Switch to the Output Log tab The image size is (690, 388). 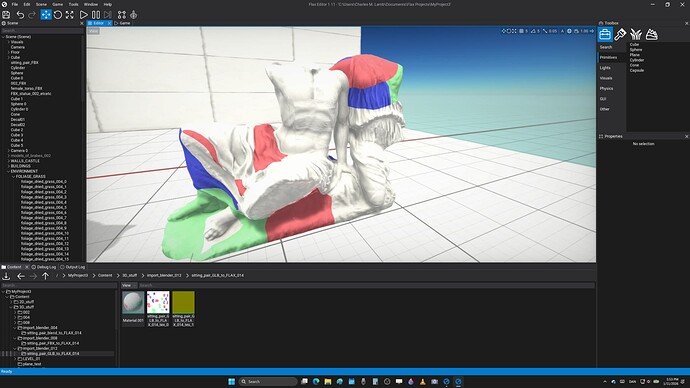tap(73, 267)
